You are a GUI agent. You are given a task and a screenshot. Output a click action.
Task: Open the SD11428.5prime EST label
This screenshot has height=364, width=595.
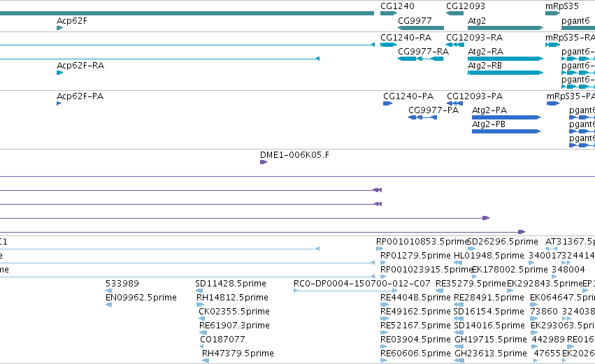230,284
